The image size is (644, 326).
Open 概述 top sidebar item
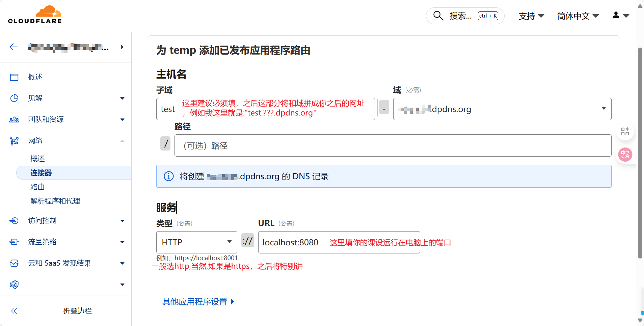tap(35, 77)
